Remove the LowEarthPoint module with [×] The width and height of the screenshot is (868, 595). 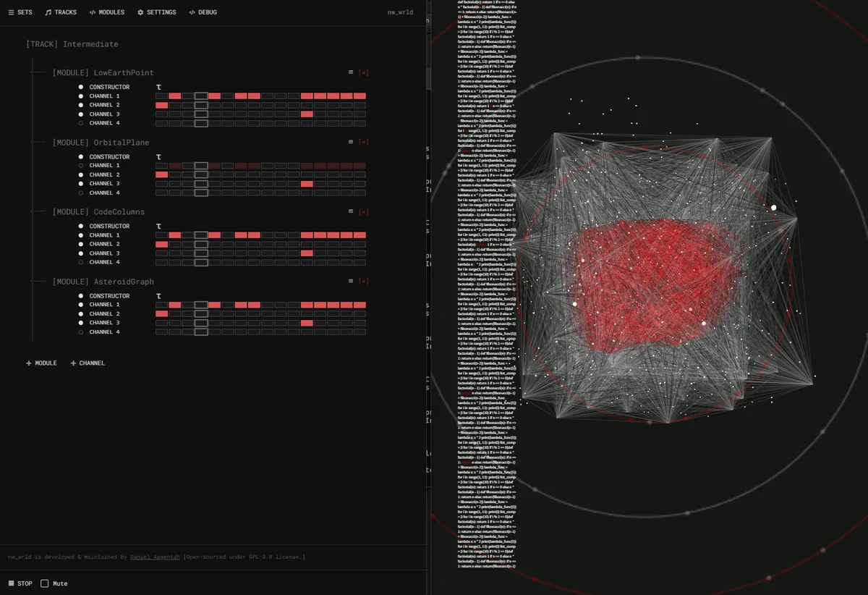click(363, 72)
